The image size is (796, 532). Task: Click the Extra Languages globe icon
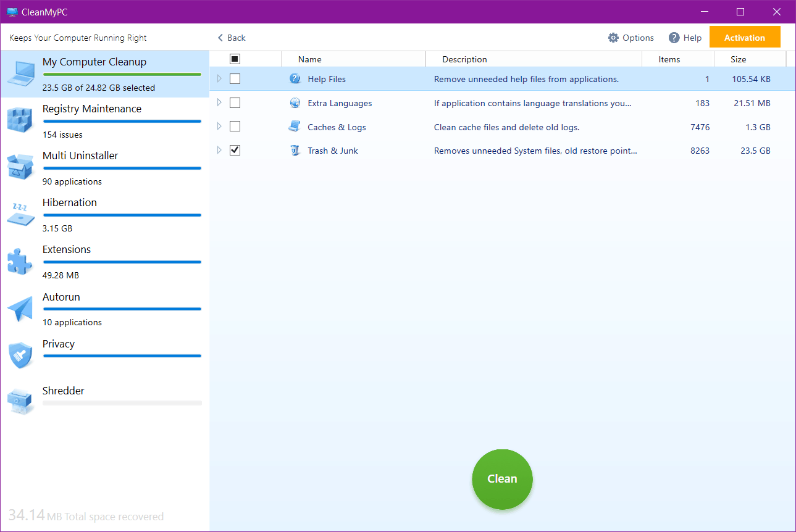click(x=295, y=103)
